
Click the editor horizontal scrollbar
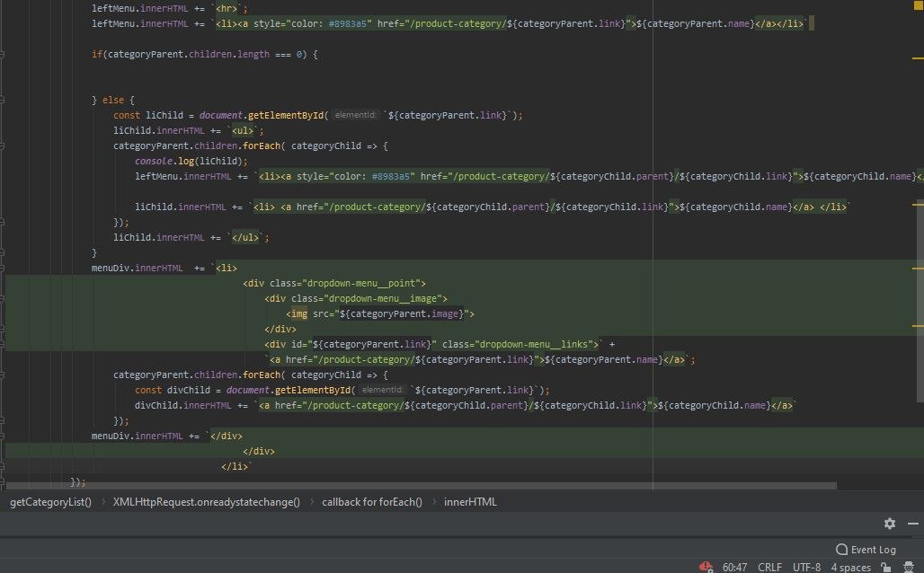point(421,486)
